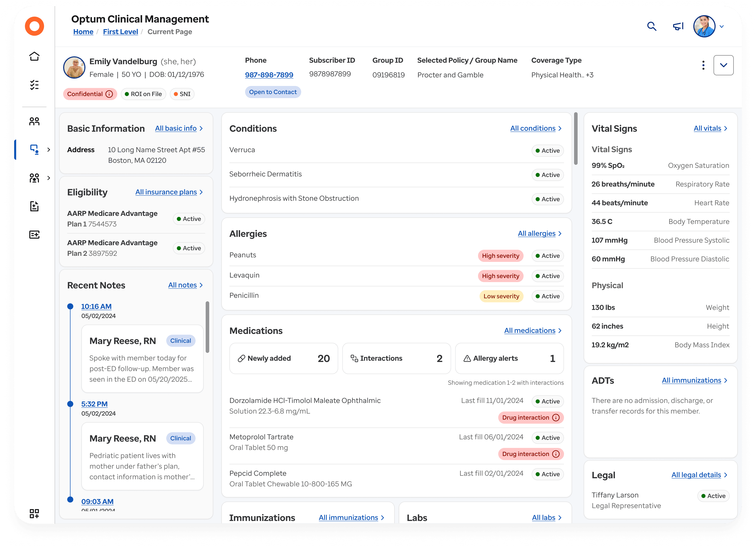Viewport: 756px width, 546px height.
Task: Click the First Level breadcrumb link
Action: (x=120, y=32)
